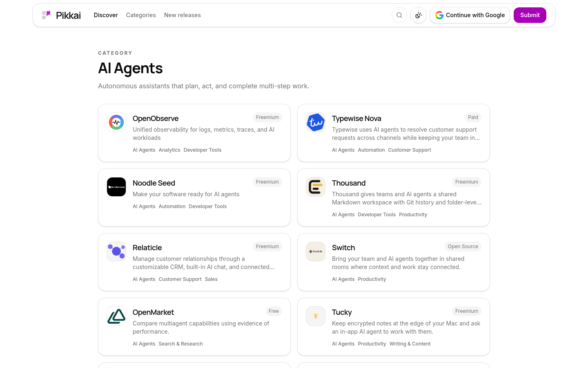Image resolution: width=588 pixels, height=368 pixels.
Task: Select AI Agents tag under OpenObserve
Action: point(144,150)
